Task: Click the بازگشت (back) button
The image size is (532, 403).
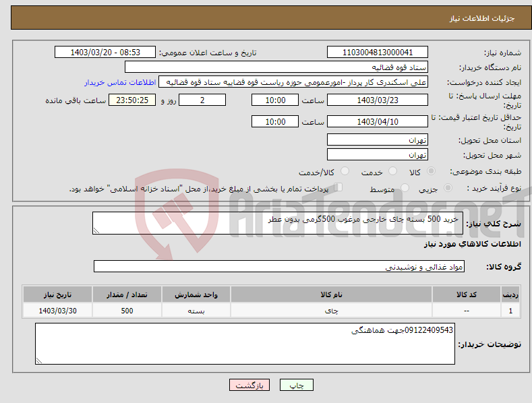Action: coord(249,385)
